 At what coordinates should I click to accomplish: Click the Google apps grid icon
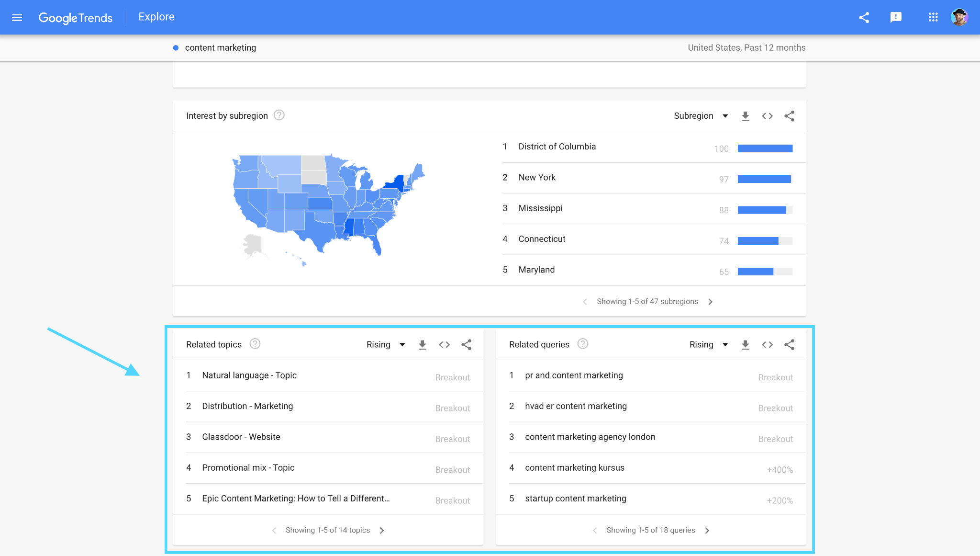pyautogui.click(x=934, y=17)
